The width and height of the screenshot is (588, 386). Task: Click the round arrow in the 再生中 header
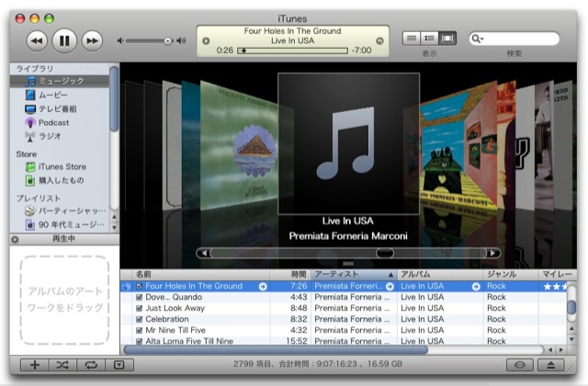tap(15, 239)
